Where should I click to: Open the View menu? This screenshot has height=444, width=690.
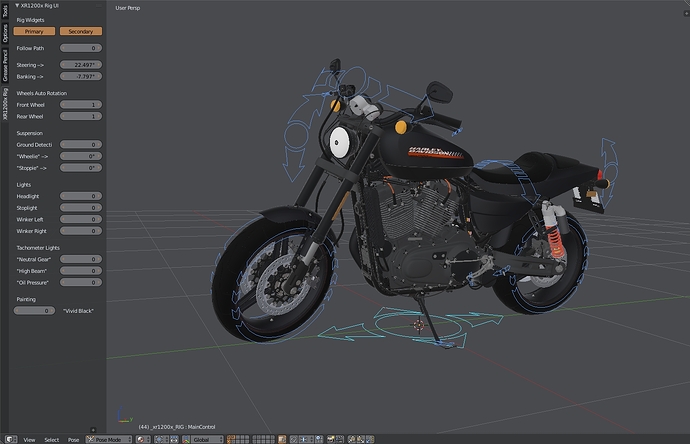click(29, 440)
